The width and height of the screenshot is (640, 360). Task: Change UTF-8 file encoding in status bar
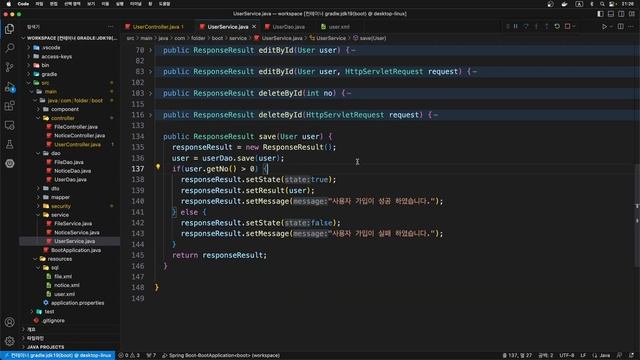pos(567,356)
